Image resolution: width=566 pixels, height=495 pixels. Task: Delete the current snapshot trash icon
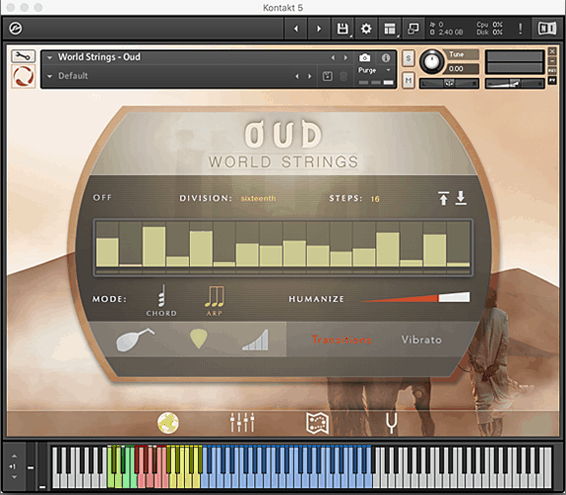344,76
